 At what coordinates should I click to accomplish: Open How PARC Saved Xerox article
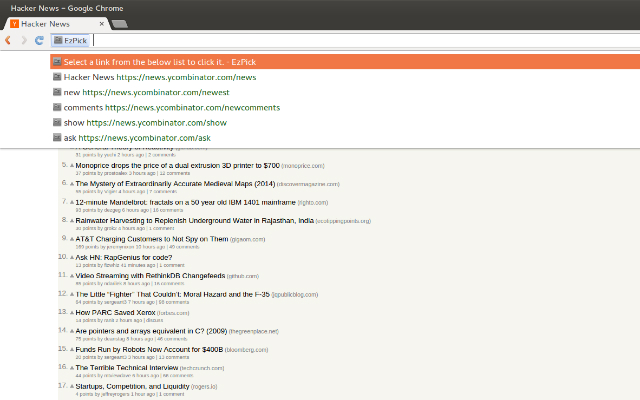[116, 312]
